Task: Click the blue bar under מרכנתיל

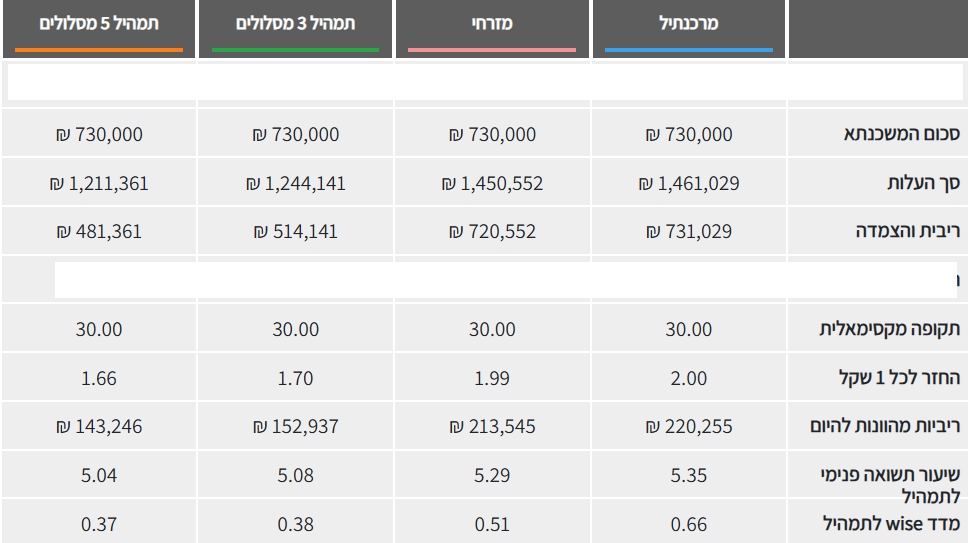Action: [x=689, y=49]
